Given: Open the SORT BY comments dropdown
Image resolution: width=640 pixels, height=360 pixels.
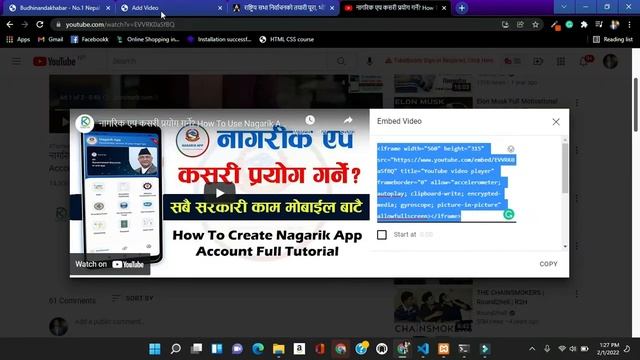Looking at the screenshot, I should point(133,298).
